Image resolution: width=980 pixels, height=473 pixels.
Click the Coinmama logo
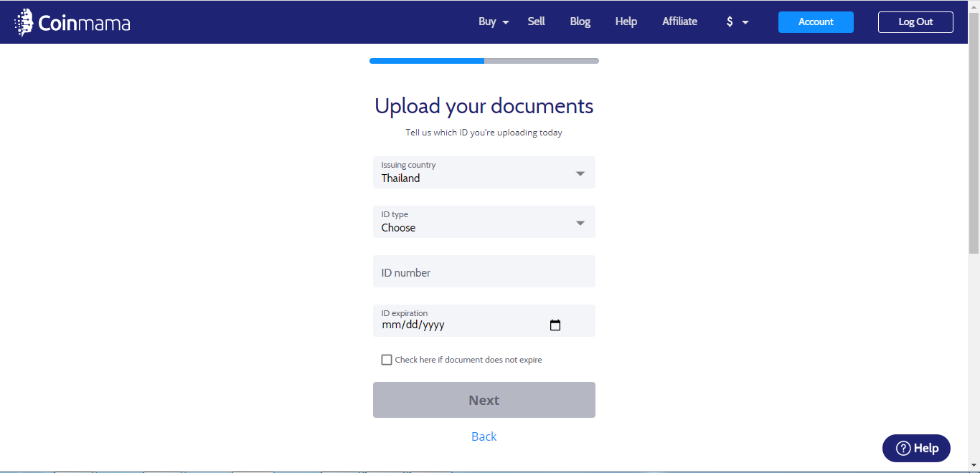(x=72, y=23)
